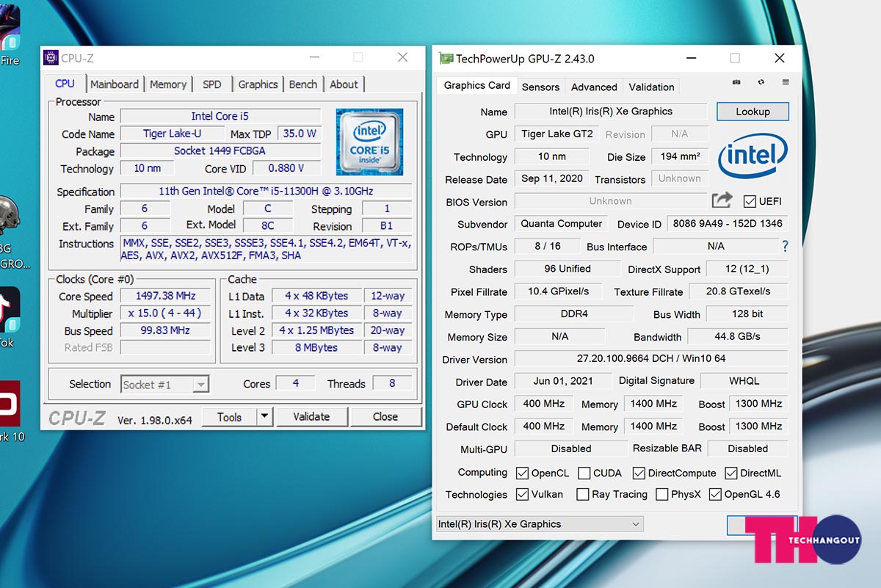Toggle the Vulkan checkbox
This screenshot has width=881, height=588.
tap(522, 494)
